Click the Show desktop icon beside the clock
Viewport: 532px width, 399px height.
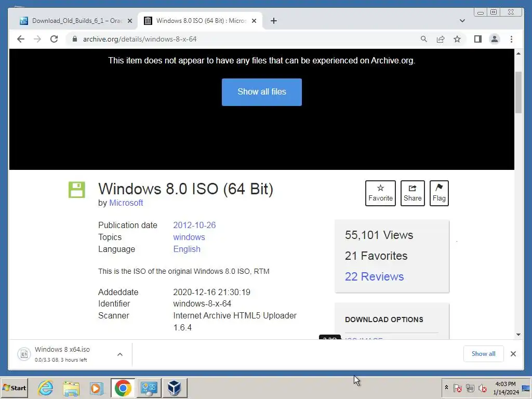(526, 388)
